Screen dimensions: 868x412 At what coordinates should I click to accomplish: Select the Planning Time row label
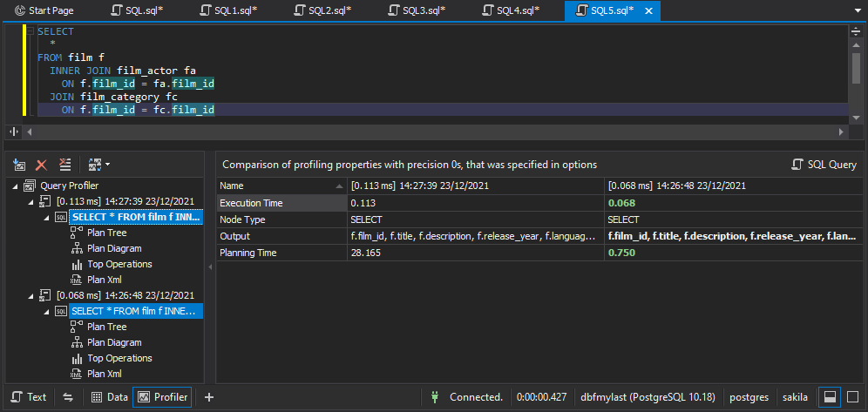[x=281, y=253]
